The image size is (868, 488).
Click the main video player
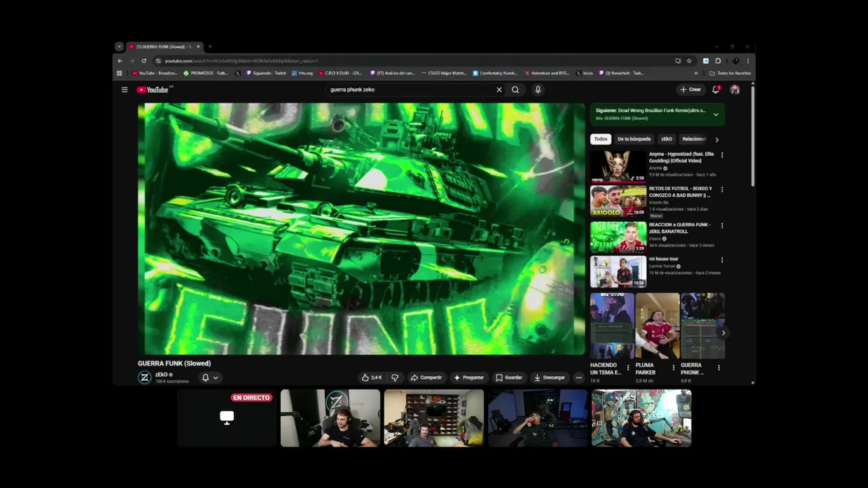pyautogui.click(x=361, y=228)
